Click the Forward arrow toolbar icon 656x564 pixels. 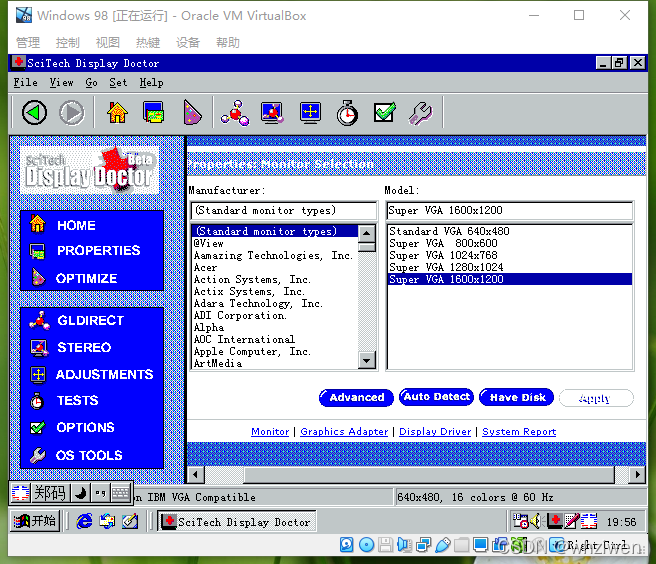click(72, 113)
